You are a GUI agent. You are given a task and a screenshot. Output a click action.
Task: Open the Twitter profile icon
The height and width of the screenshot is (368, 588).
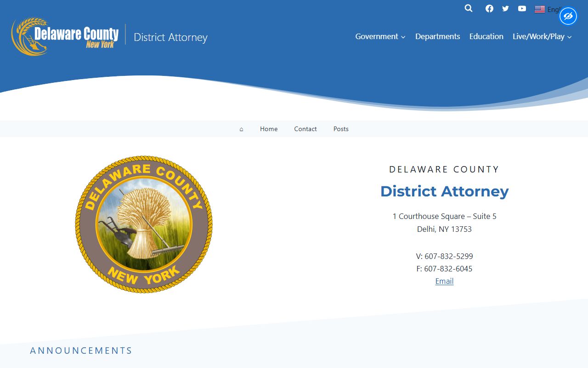point(505,8)
